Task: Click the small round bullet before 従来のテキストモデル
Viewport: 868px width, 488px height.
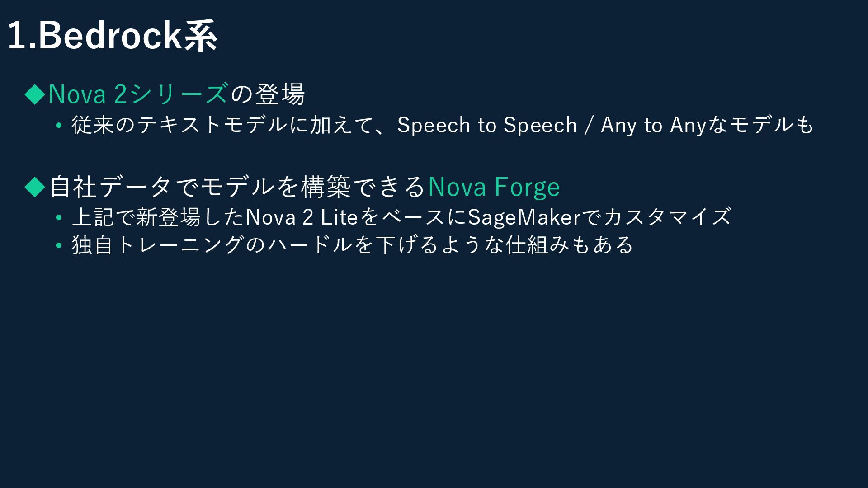Action: [58, 126]
